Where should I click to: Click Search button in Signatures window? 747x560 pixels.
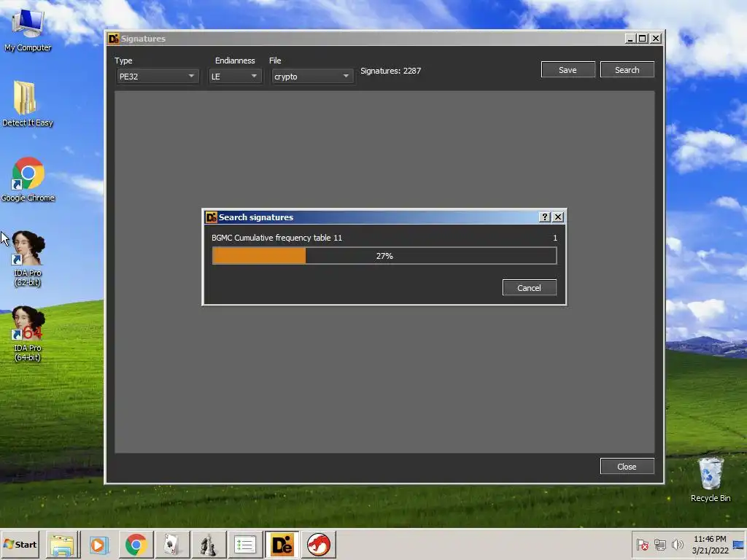coord(627,70)
